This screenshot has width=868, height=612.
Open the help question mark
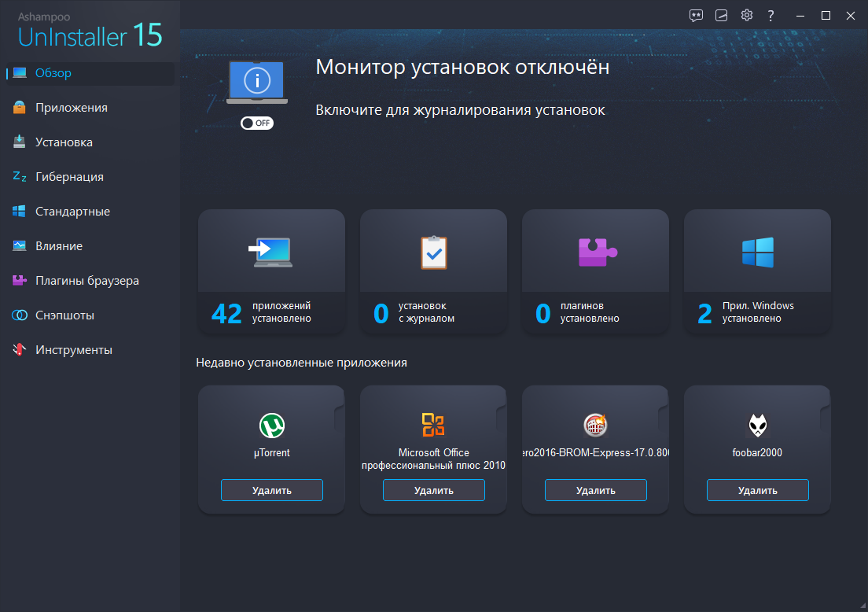click(x=771, y=16)
